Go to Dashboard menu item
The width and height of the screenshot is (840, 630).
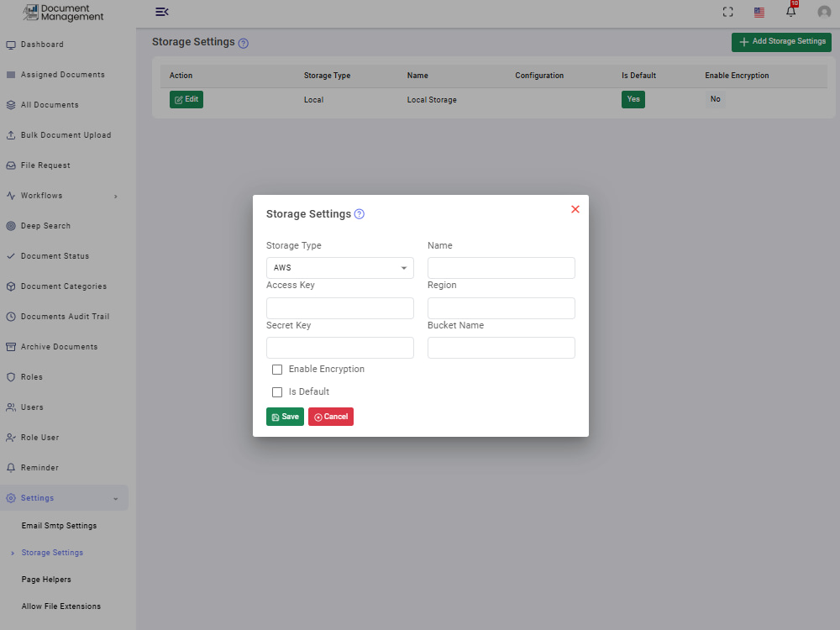[x=42, y=45]
